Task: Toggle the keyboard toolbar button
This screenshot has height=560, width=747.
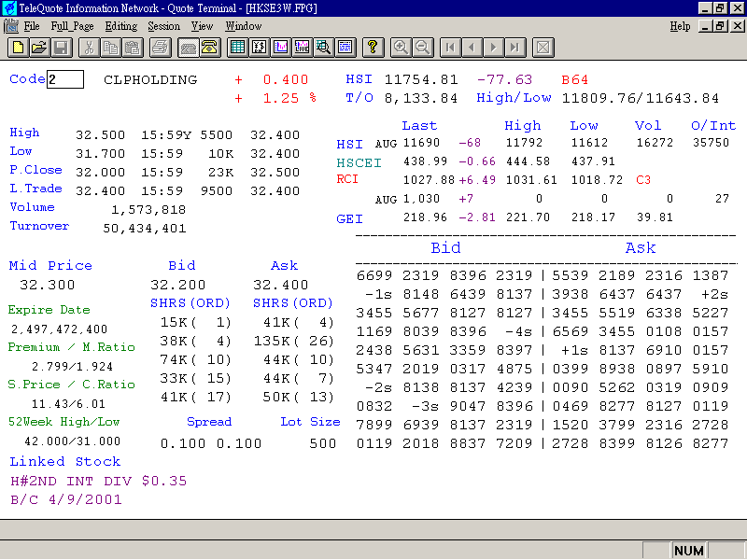Action: tap(189, 48)
